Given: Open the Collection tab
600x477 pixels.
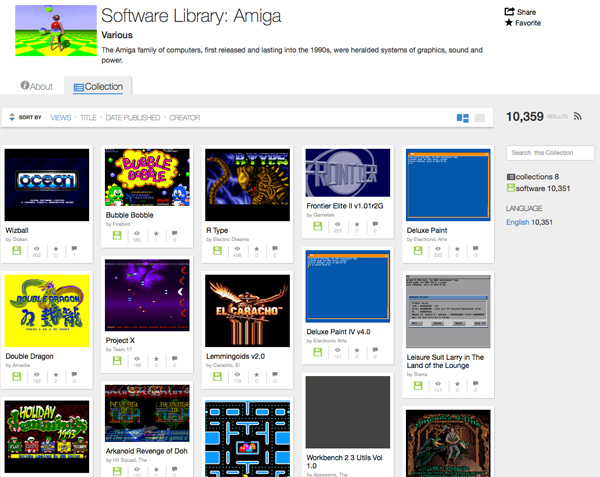Looking at the screenshot, I should [x=98, y=87].
